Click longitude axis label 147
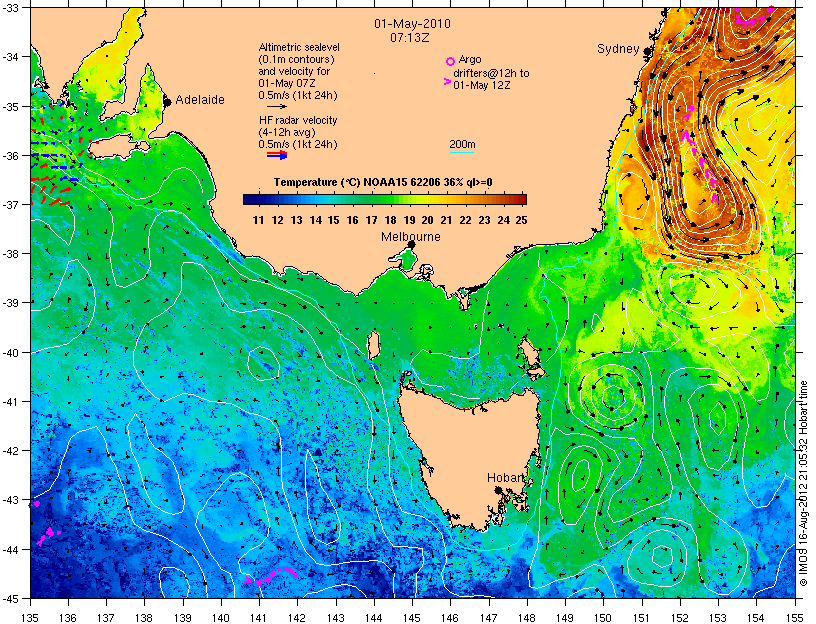The width and height of the screenshot is (816, 624). click(x=489, y=618)
